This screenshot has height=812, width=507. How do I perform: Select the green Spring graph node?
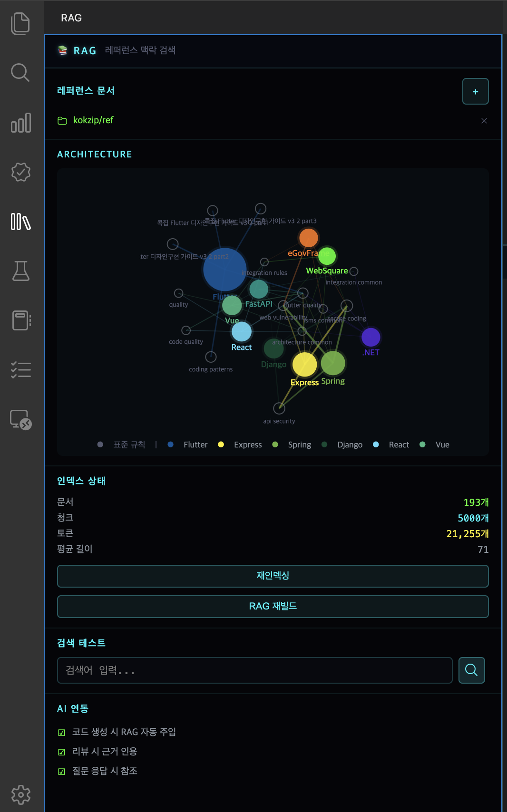click(333, 364)
